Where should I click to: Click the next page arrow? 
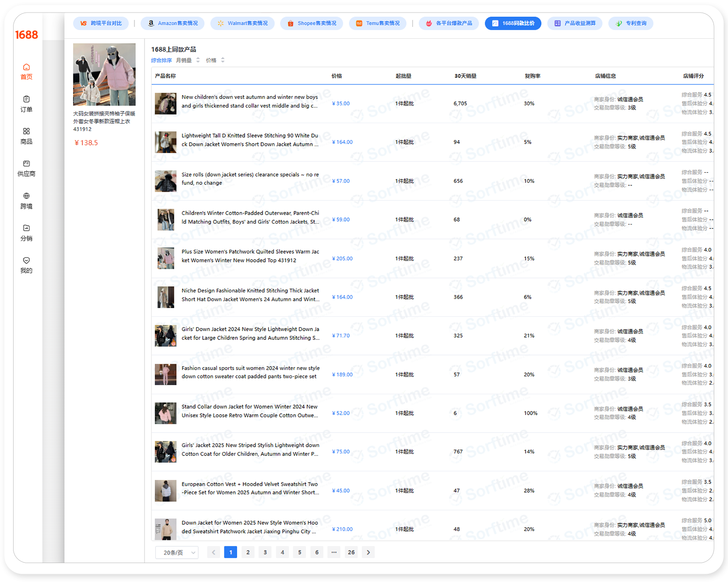(x=368, y=552)
